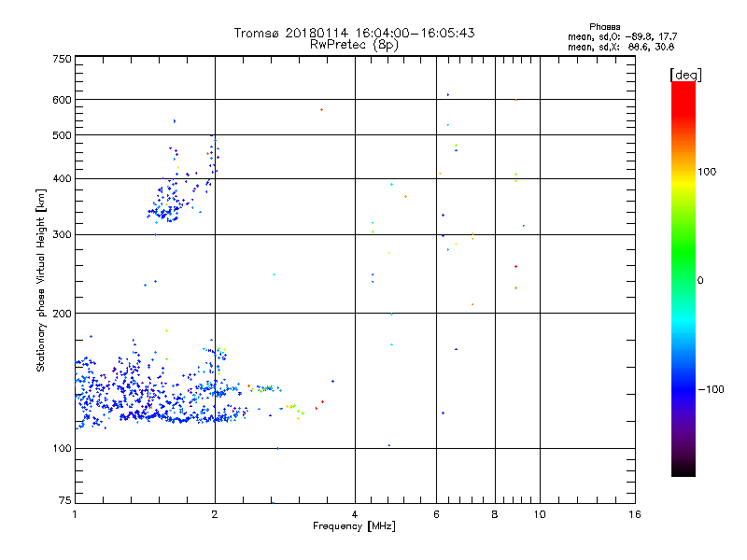The width and height of the screenshot is (747, 560).
Task: Click the colorbar tick label '-100'
Action: click(711, 389)
